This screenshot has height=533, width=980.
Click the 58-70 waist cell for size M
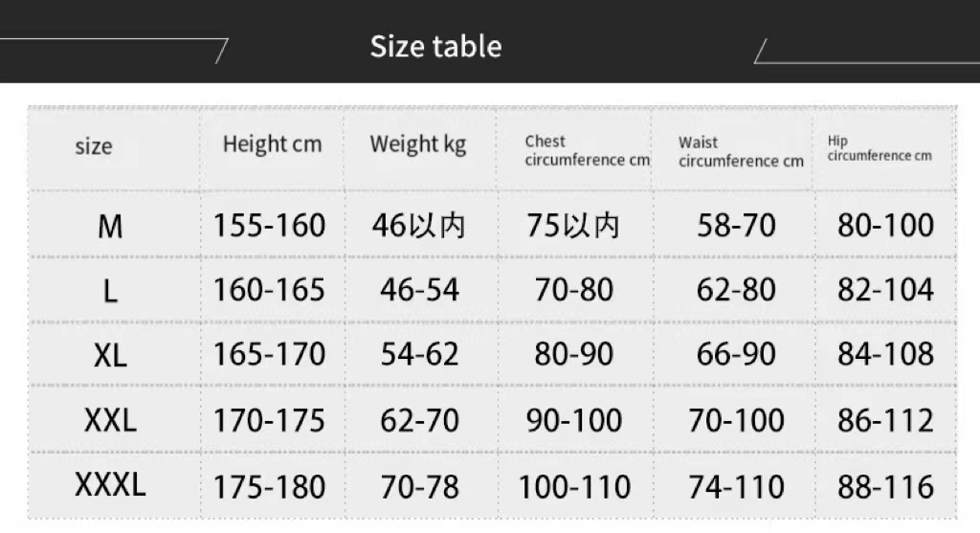[x=736, y=226]
